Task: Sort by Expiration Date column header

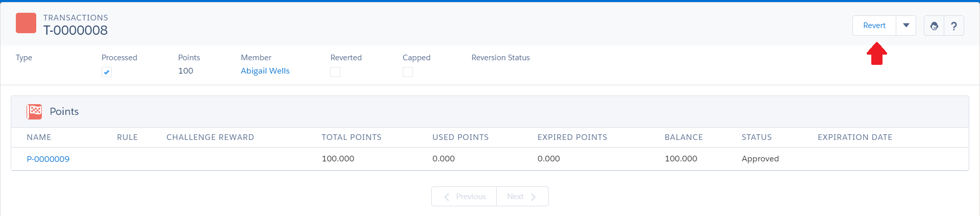Action: coord(855,137)
